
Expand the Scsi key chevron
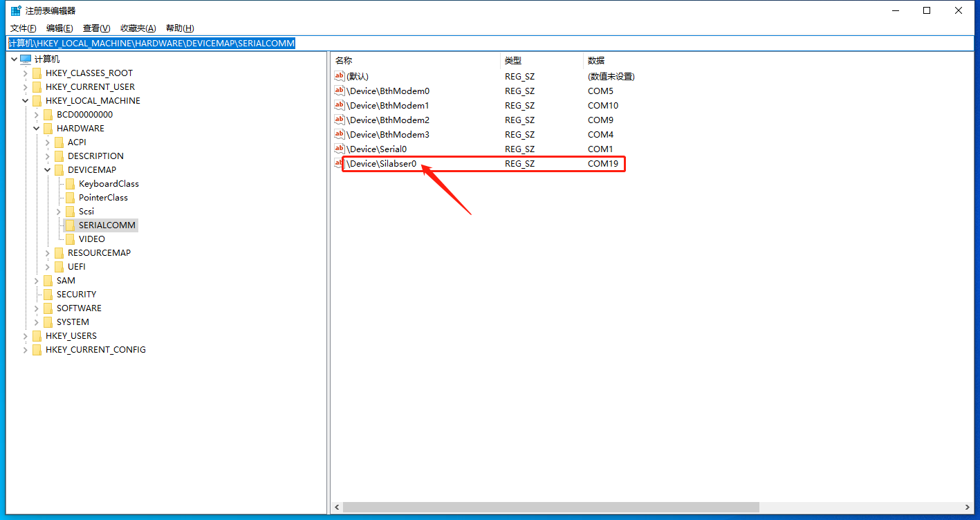click(59, 212)
